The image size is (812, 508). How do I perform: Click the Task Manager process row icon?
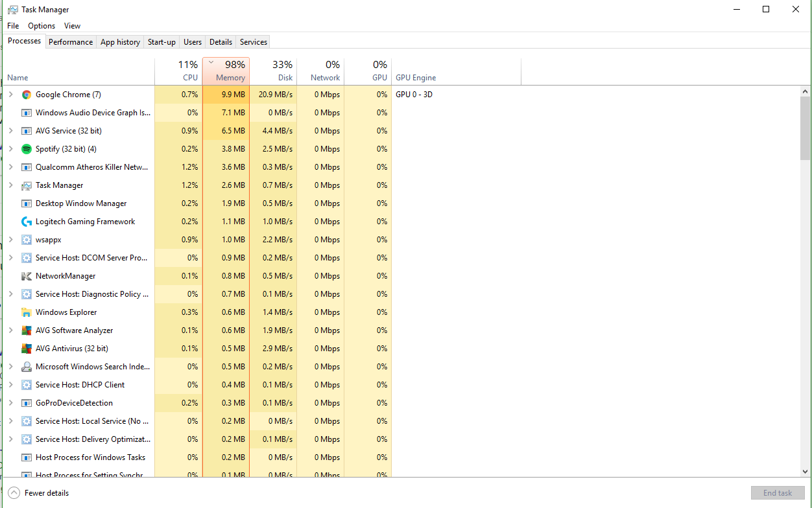click(27, 185)
